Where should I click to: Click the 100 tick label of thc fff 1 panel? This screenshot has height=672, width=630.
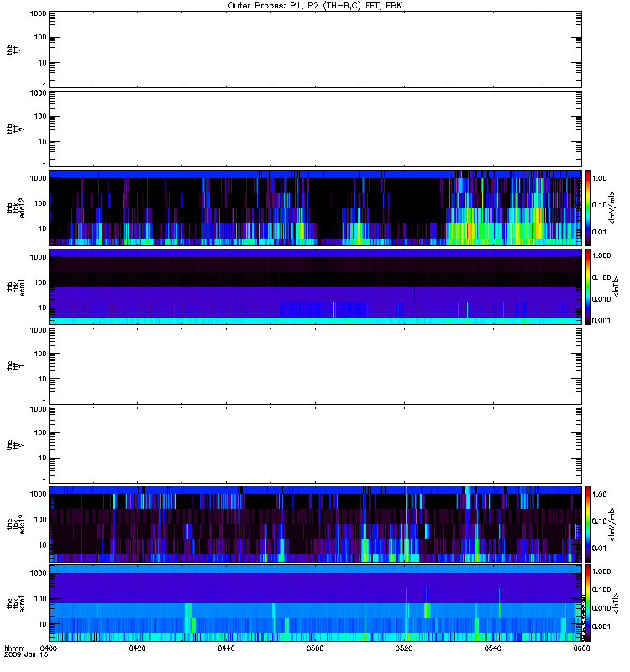[39, 354]
